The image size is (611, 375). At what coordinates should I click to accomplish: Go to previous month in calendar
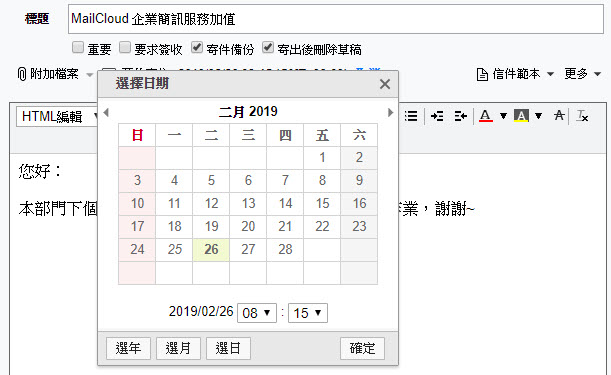106,113
